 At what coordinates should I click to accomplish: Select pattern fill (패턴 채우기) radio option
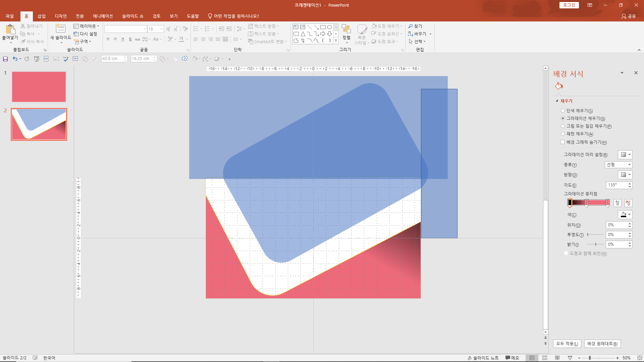pos(563,134)
